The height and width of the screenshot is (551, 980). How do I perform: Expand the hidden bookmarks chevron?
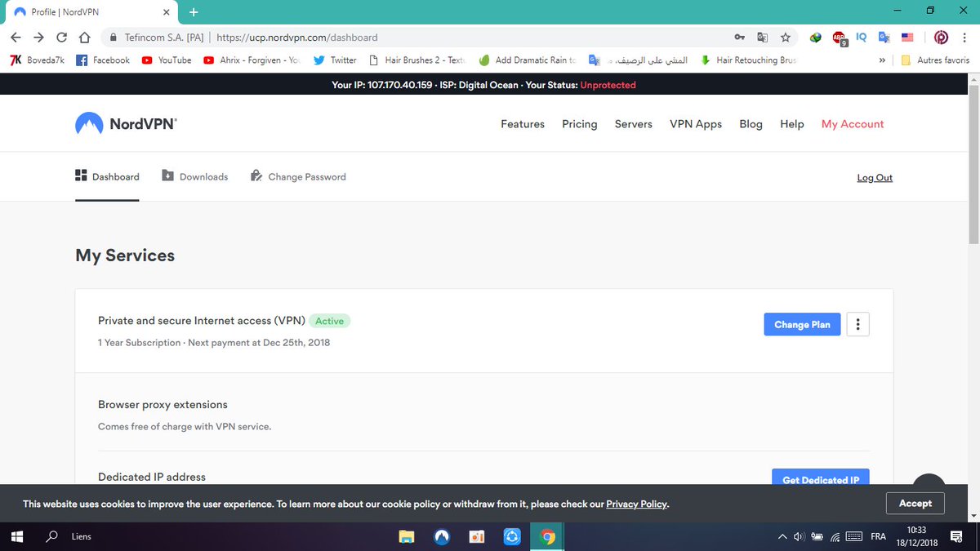882,60
